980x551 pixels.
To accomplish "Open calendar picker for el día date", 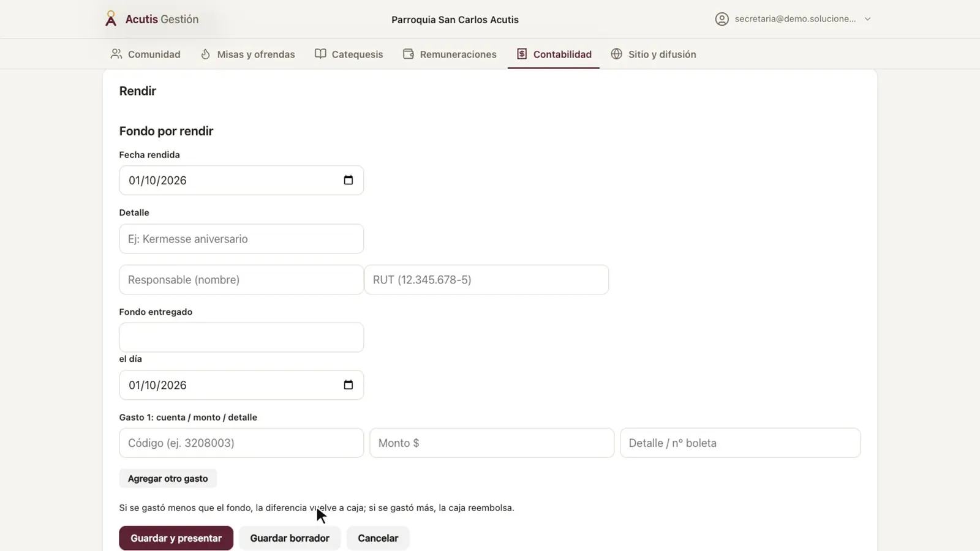I will click(349, 385).
